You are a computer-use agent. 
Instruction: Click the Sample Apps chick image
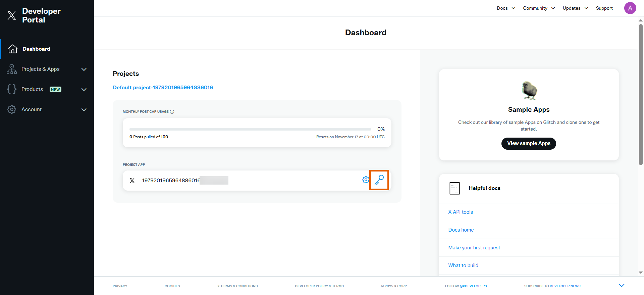point(529,91)
